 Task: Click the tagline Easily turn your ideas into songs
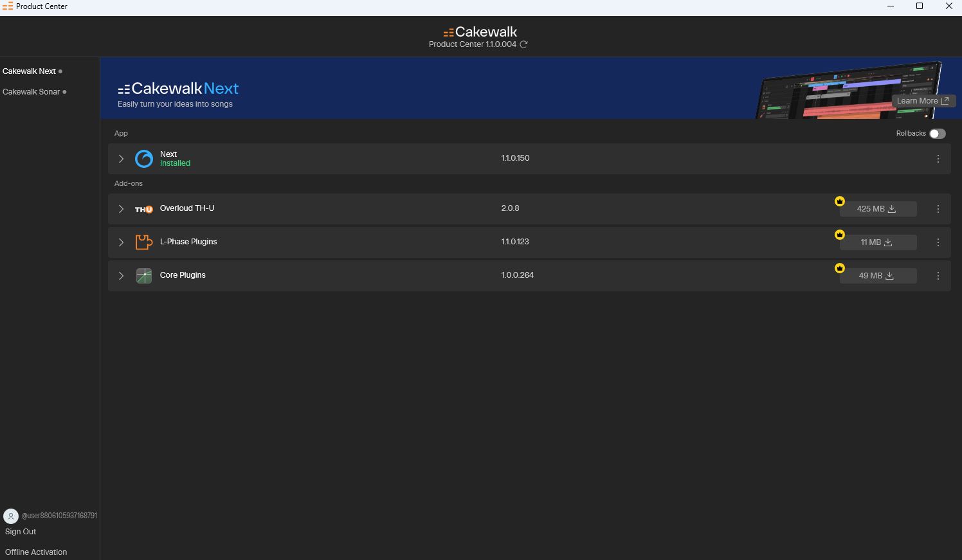tap(176, 104)
